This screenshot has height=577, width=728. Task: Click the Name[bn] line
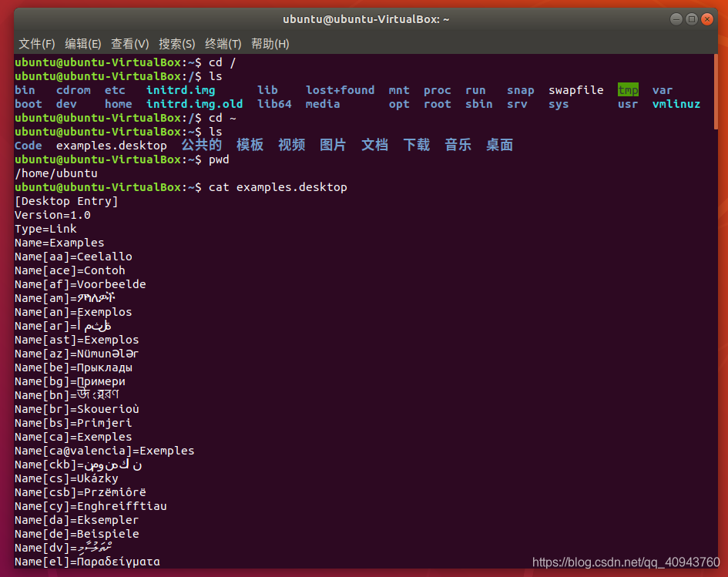[x=67, y=395]
